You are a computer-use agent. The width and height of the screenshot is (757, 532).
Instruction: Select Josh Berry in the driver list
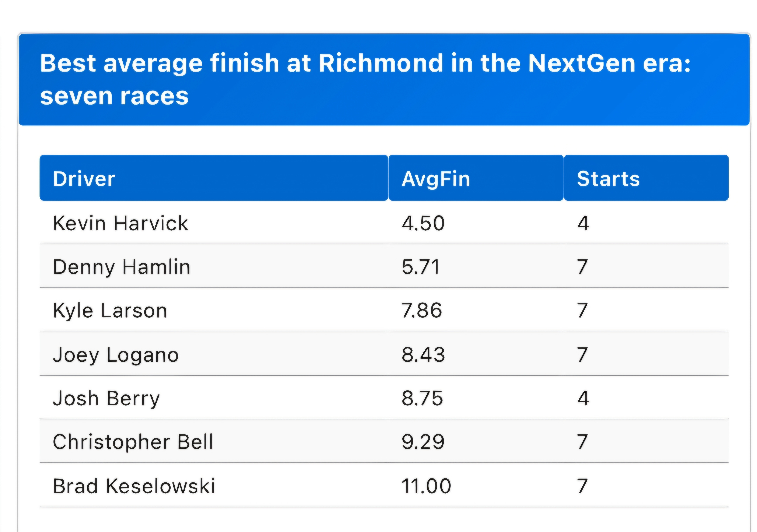pyautogui.click(x=106, y=398)
